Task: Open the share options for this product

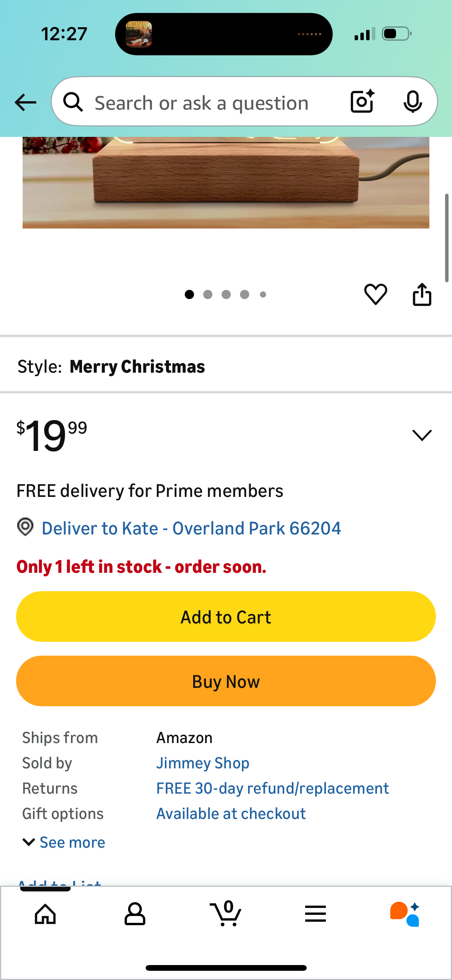Action: (x=422, y=294)
